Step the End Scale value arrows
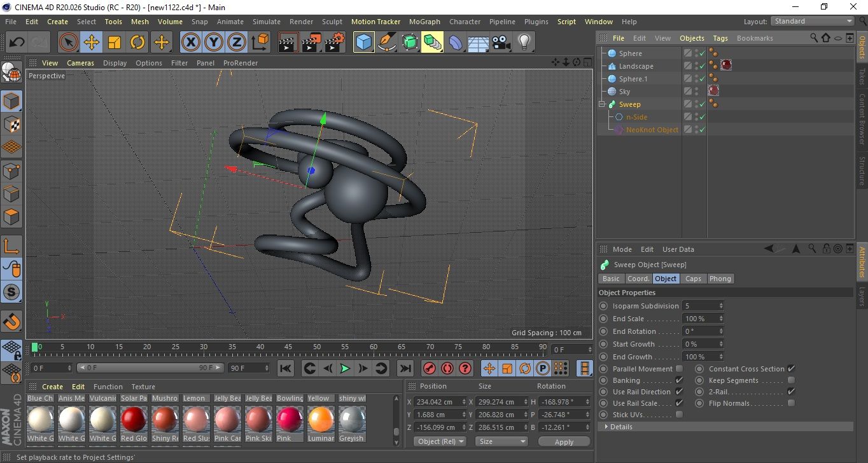 tap(720, 319)
